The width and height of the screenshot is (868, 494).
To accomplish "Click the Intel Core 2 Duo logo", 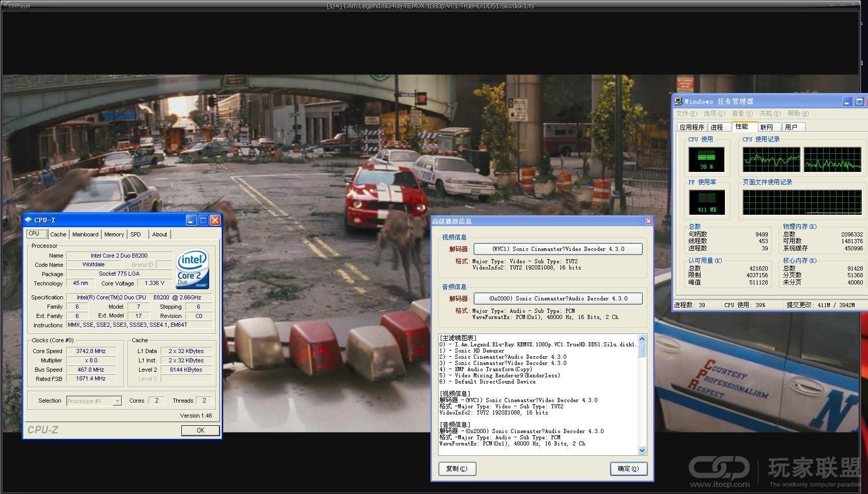I will click(193, 269).
